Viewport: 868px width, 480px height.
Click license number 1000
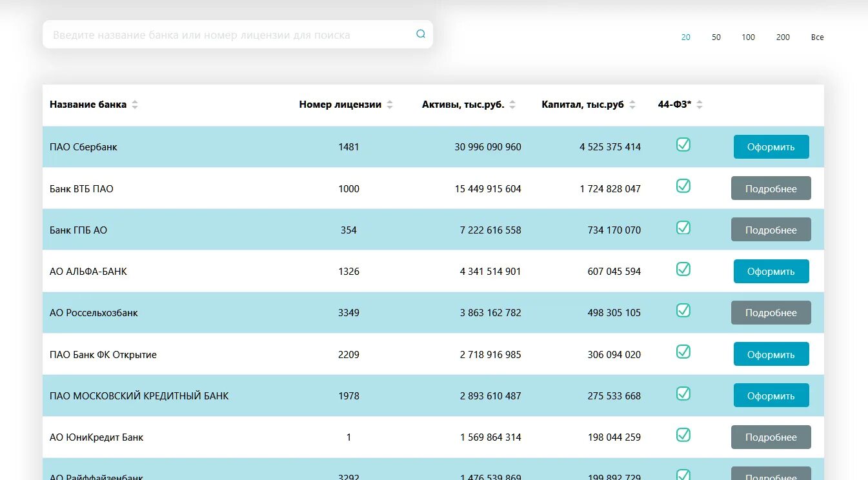tap(348, 189)
